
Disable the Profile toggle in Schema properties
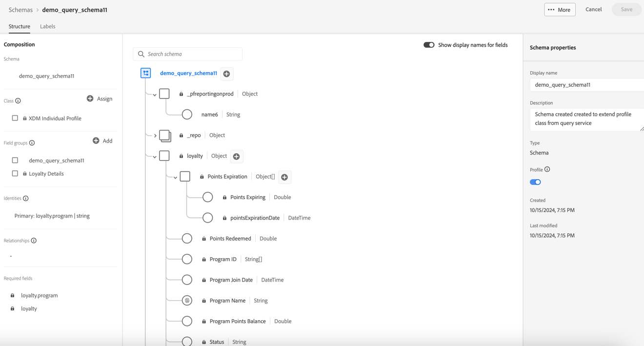click(535, 182)
